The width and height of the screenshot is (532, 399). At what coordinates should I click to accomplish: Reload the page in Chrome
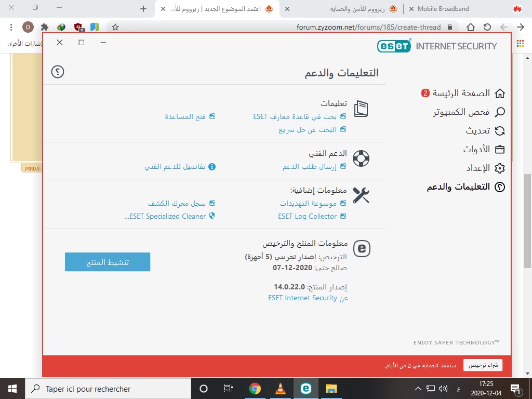point(487,27)
